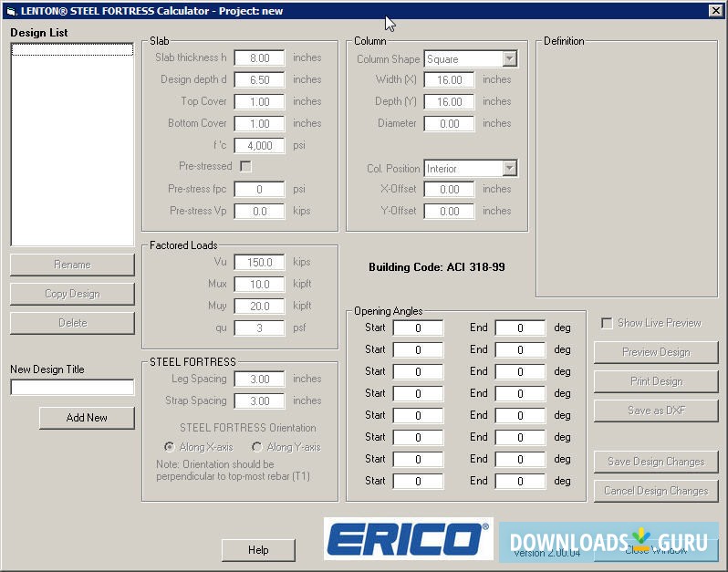Close the calculator window via title bar X
The width and height of the screenshot is (728, 572).
(x=715, y=11)
